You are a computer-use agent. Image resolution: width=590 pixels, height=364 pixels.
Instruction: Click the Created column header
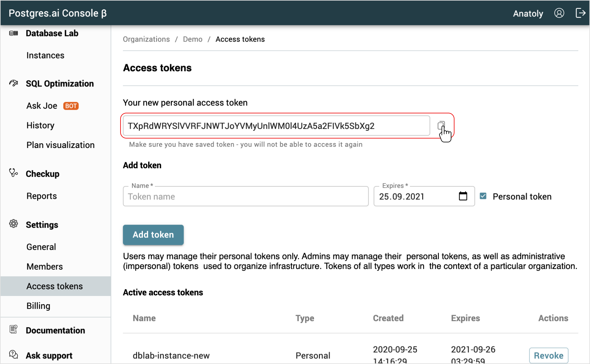click(x=388, y=318)
